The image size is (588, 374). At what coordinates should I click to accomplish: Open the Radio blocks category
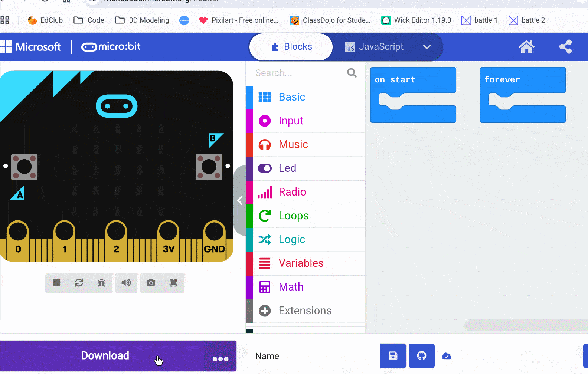click(x=305, y=192)
